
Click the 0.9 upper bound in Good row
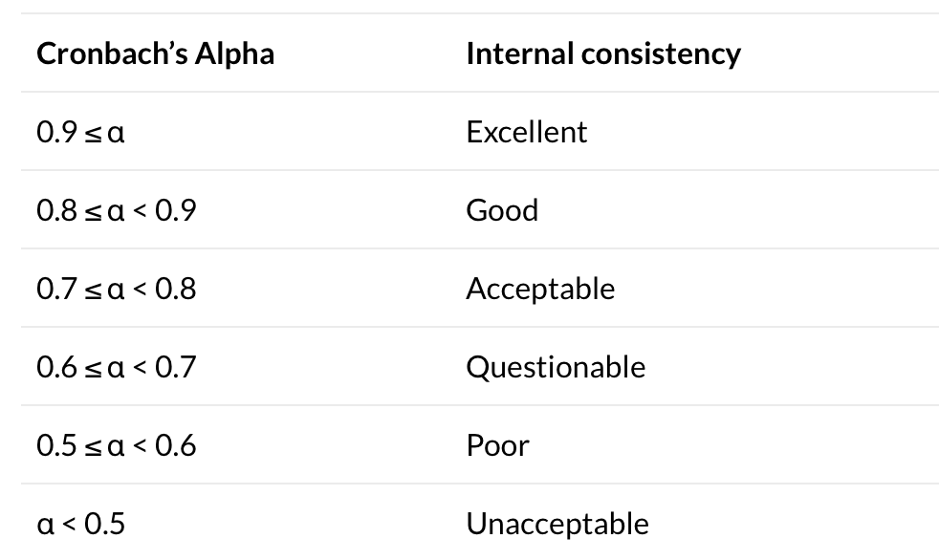pyautogui.click(x=175, y=210)
